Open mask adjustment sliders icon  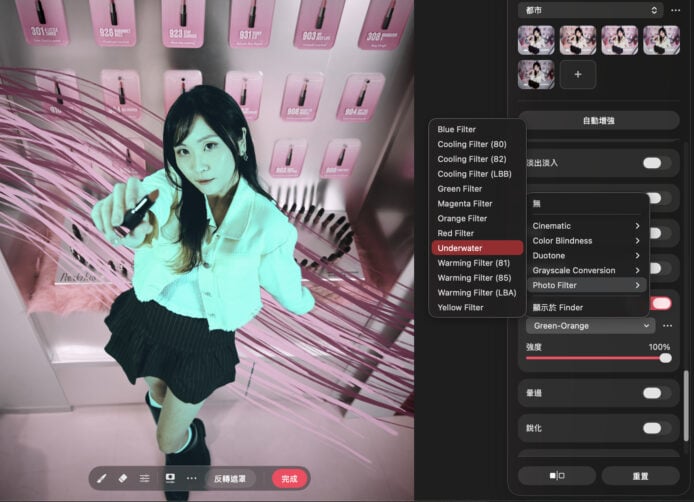145,479
